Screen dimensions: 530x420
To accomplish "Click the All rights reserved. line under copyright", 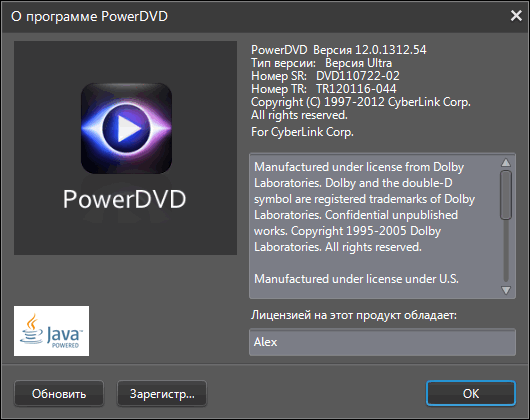I will pyautogui.click(x=299, y=115).
